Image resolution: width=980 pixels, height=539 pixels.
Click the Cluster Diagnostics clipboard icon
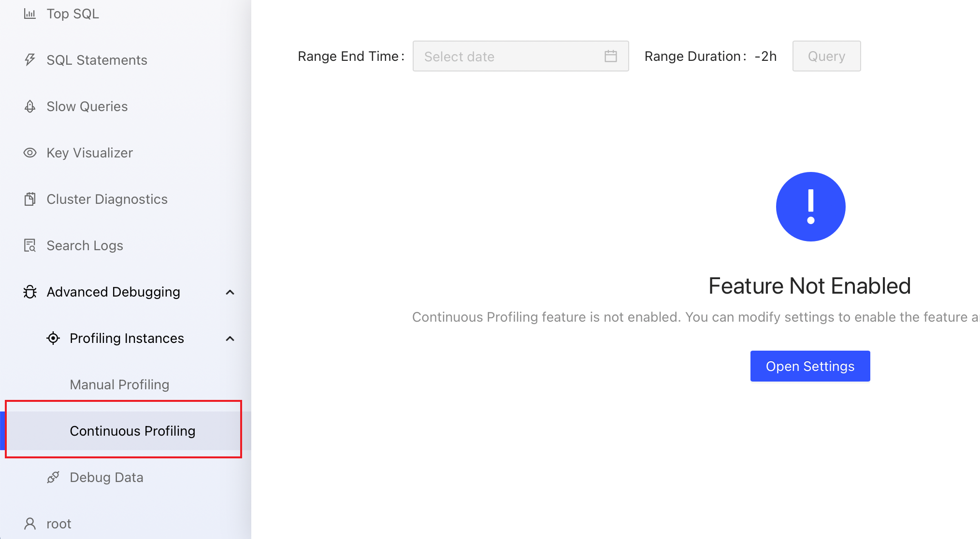point(30,199)
